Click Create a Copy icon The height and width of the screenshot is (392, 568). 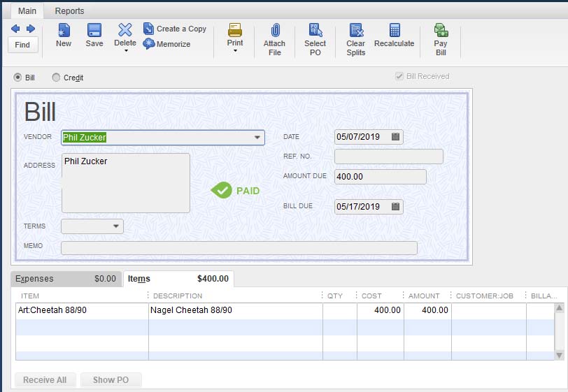pos(149,29)
